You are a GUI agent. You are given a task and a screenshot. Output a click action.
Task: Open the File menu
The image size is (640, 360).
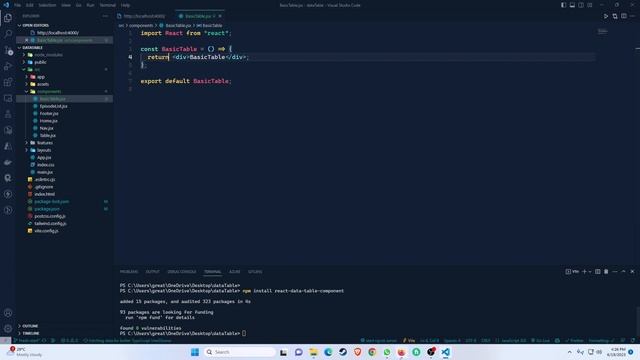coord(18,5)
